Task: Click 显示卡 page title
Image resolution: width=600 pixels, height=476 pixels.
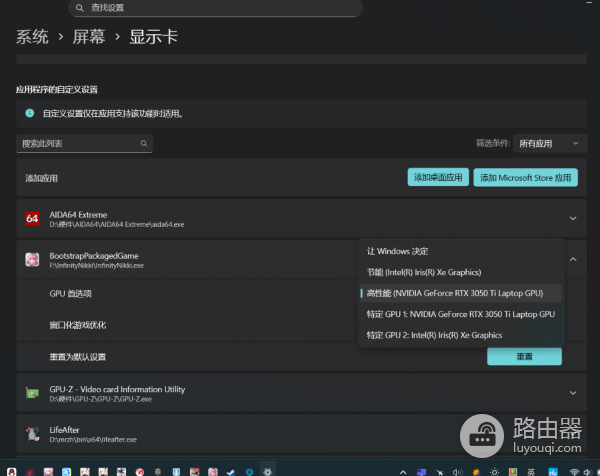Action: coord(153,37)
